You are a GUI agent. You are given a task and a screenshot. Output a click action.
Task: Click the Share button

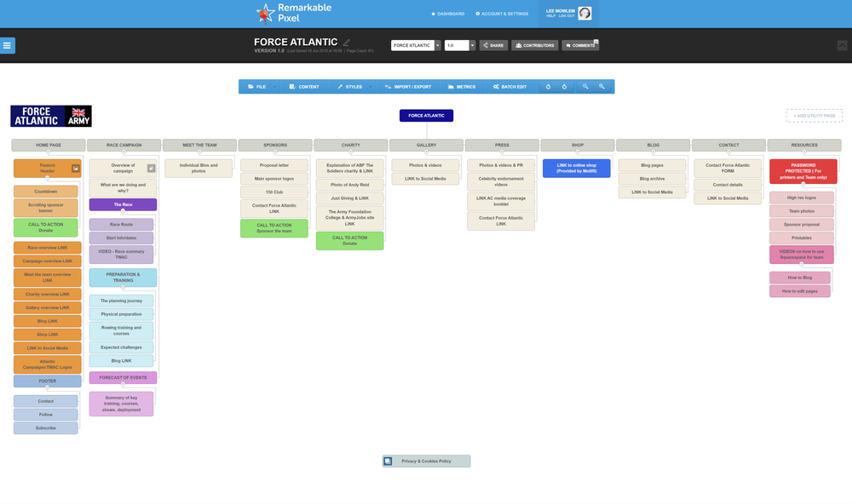(x=493, y=46)
